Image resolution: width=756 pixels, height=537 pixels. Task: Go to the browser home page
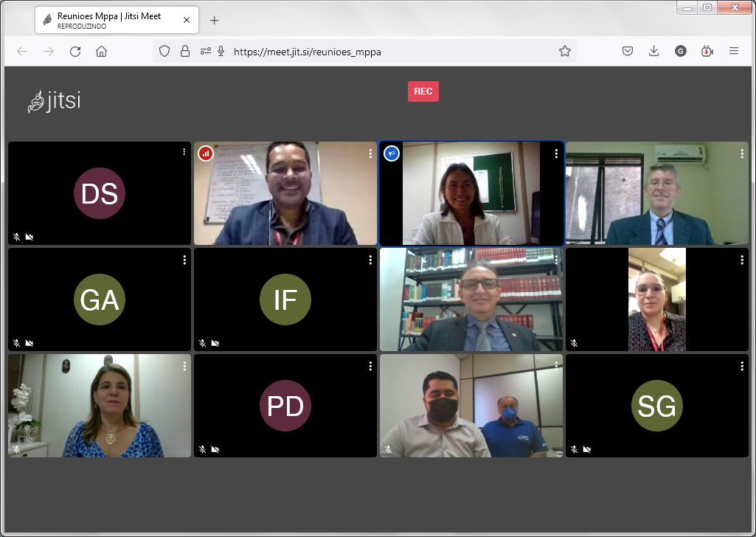[101, 51]
